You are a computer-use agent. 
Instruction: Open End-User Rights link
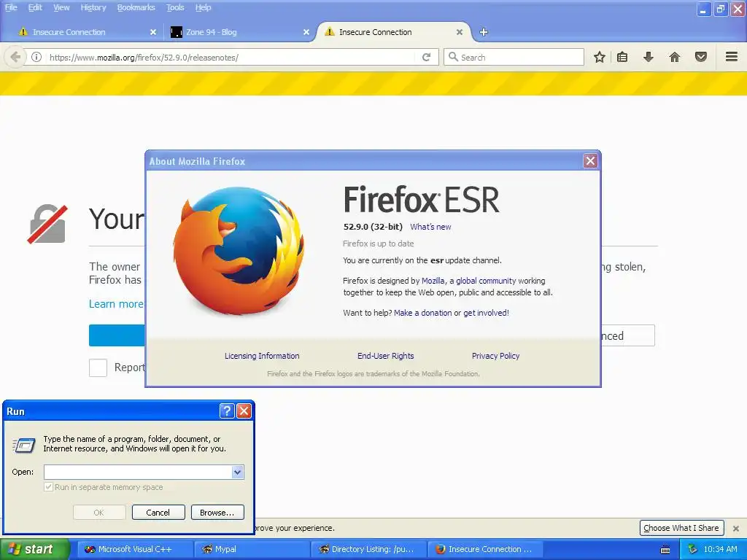385,356
